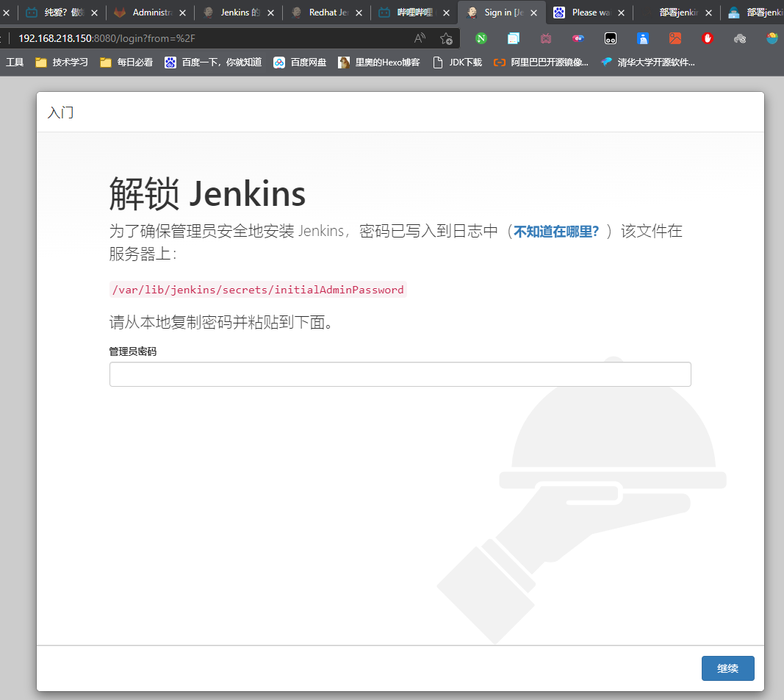The image size is (784, 700).
Task: Click the colorful bowl extension icon at toolbar end
Action: [772, 38]
